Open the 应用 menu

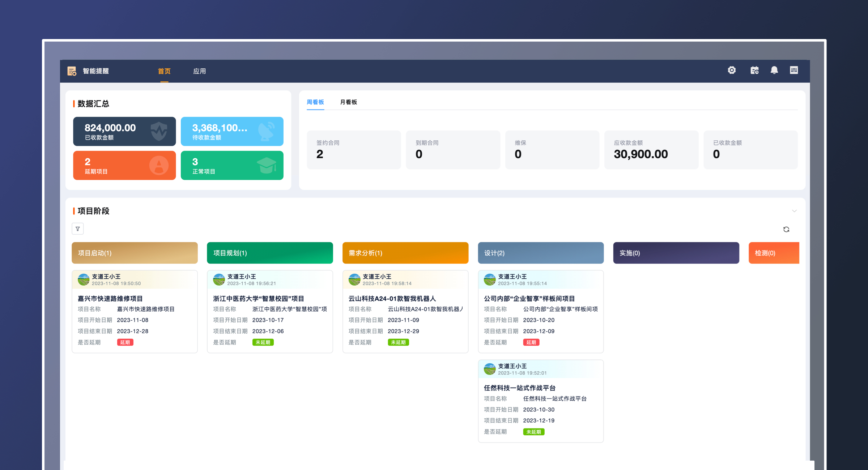pos(199,71)
